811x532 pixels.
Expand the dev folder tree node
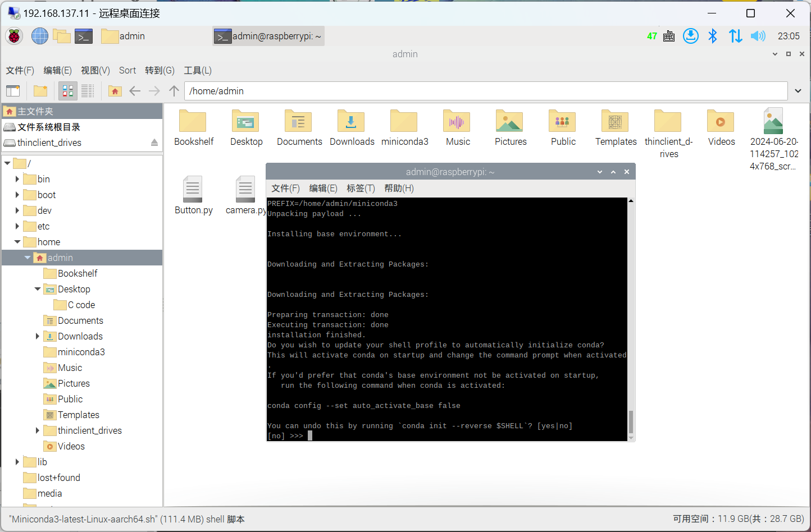point(17,210)
